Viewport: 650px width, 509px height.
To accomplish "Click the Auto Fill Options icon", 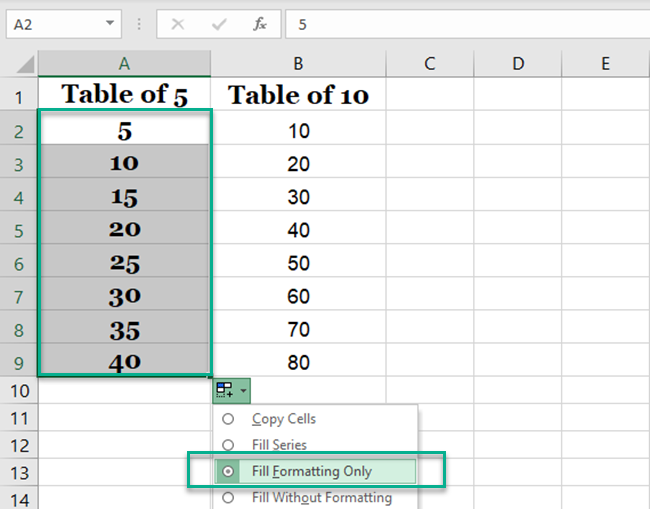I will 226,390.
